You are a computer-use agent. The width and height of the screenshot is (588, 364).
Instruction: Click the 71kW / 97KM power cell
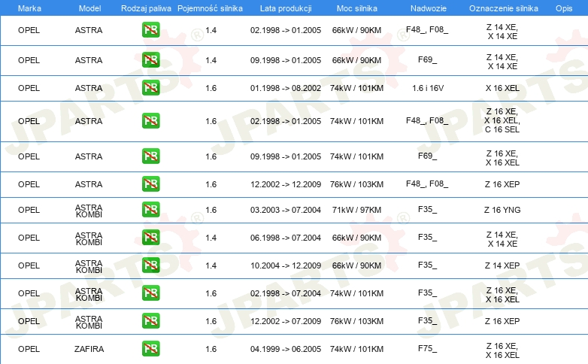coord(356,210)
